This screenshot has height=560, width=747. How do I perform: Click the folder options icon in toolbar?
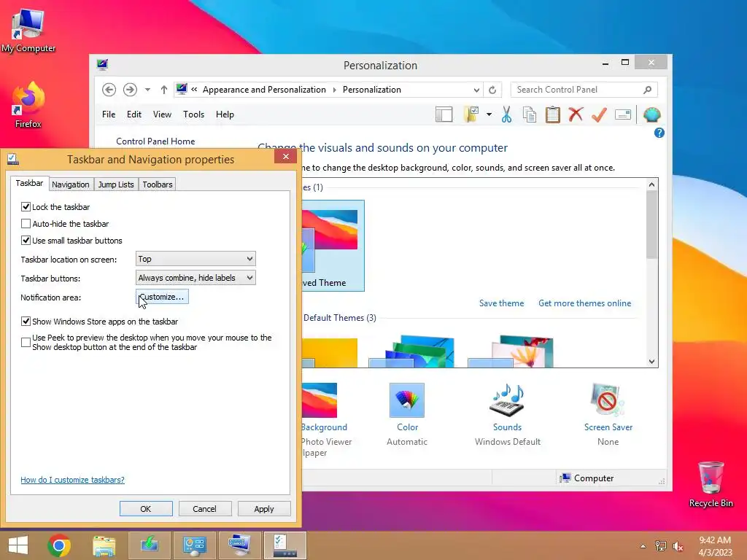pos(471,114)
